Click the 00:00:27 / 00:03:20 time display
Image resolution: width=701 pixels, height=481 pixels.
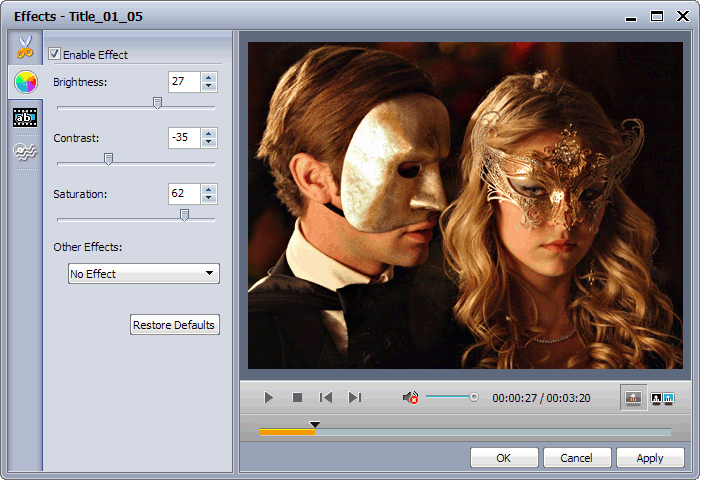pos(541,398)
